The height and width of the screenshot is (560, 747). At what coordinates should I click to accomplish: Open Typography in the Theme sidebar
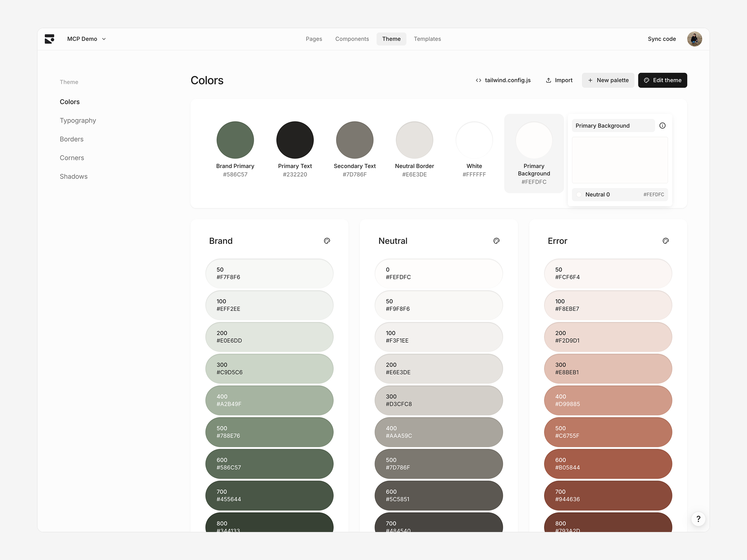pos(78,120)
